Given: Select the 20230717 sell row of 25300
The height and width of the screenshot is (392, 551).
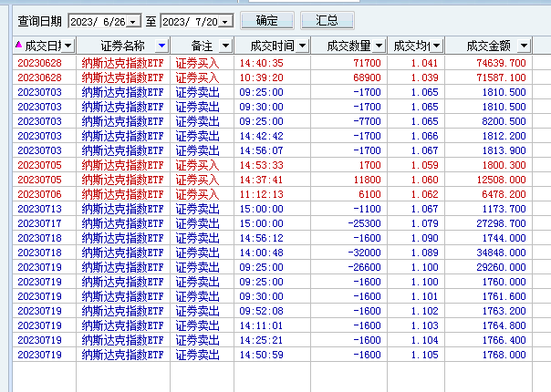Looking at the screenshot, I should (x=273, y=223).
